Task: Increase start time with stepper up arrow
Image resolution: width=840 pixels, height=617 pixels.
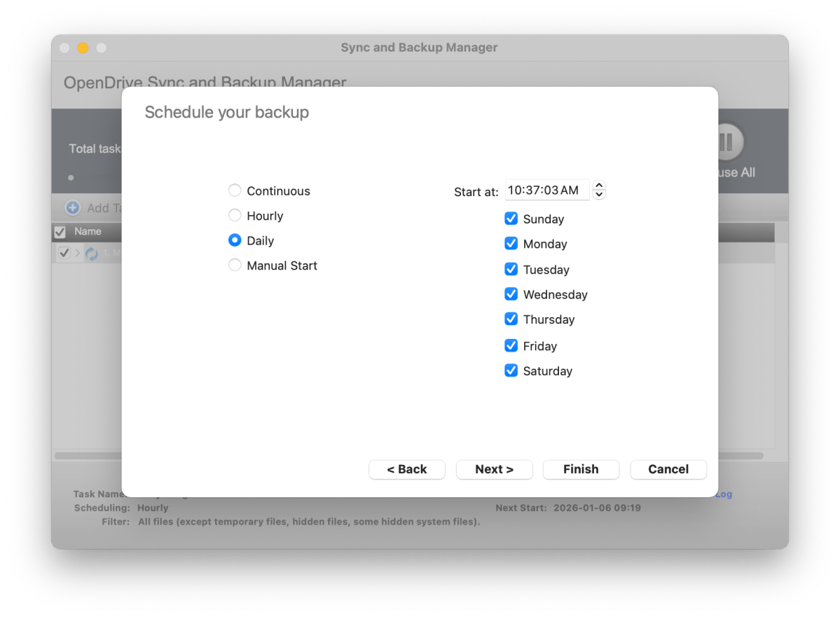Action: tap(599, 186)
